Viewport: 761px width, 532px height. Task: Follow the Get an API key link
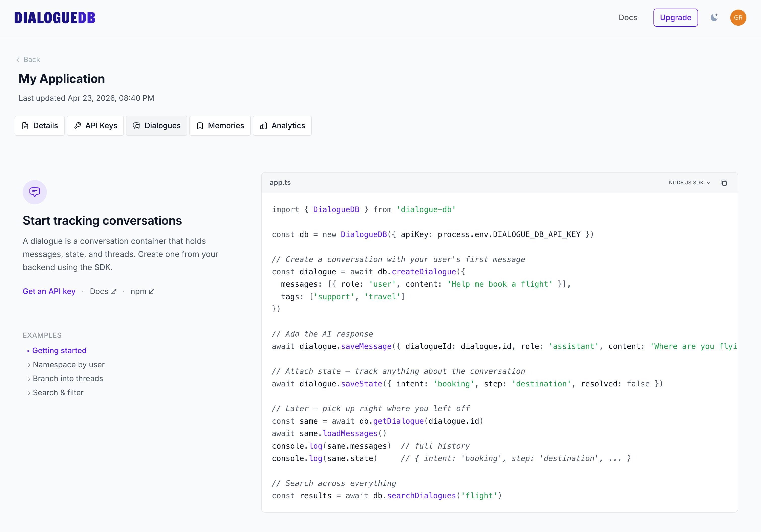pyautogui.click(x=49, y=291)
